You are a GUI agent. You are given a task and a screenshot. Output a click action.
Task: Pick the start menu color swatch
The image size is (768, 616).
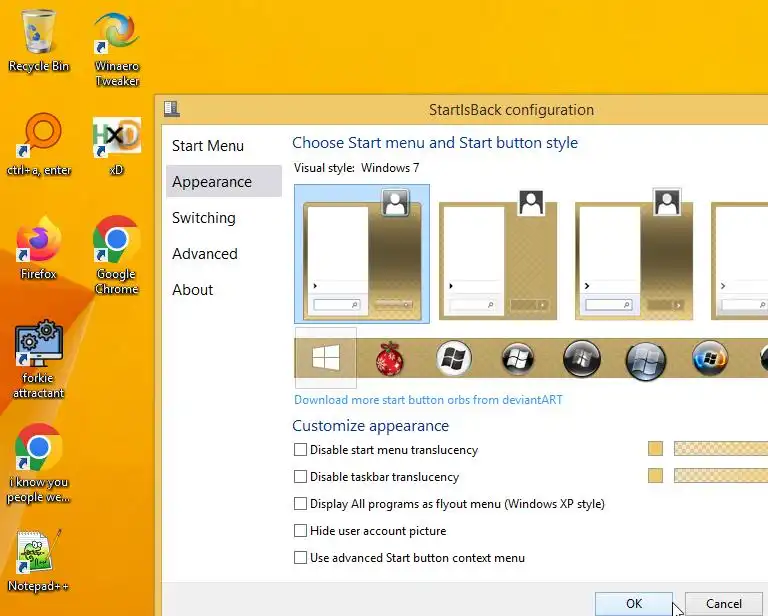(x=655, y=449)
